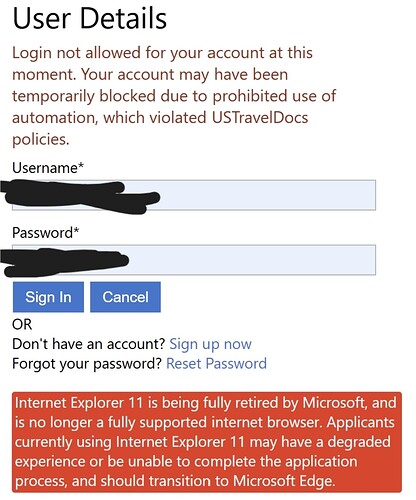Select the User Details page heading
Image resolution: width=416 pixels, height=500 pixels.
coord(89,18)
